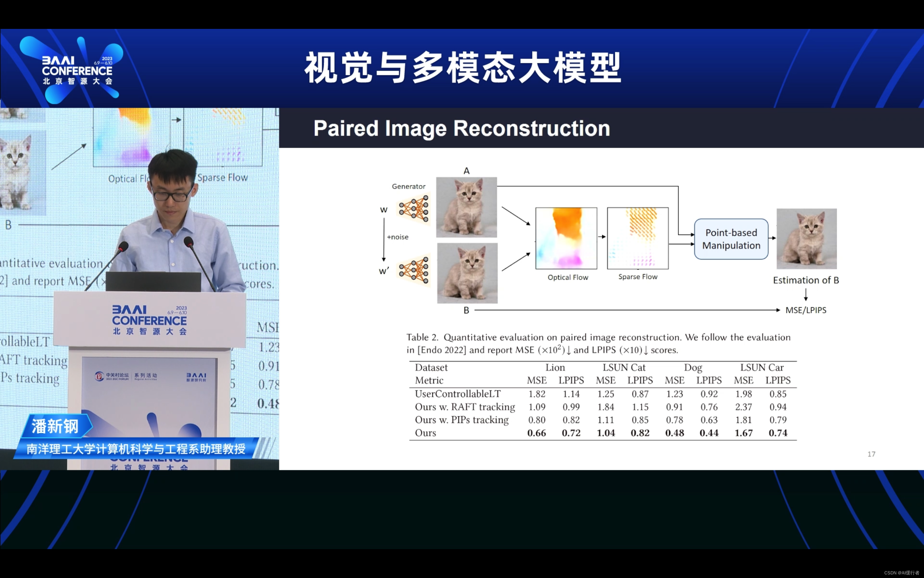Click the Lion dataset column header
The image size is (924, 578).
pyautogui.click(x=555, y=367)
